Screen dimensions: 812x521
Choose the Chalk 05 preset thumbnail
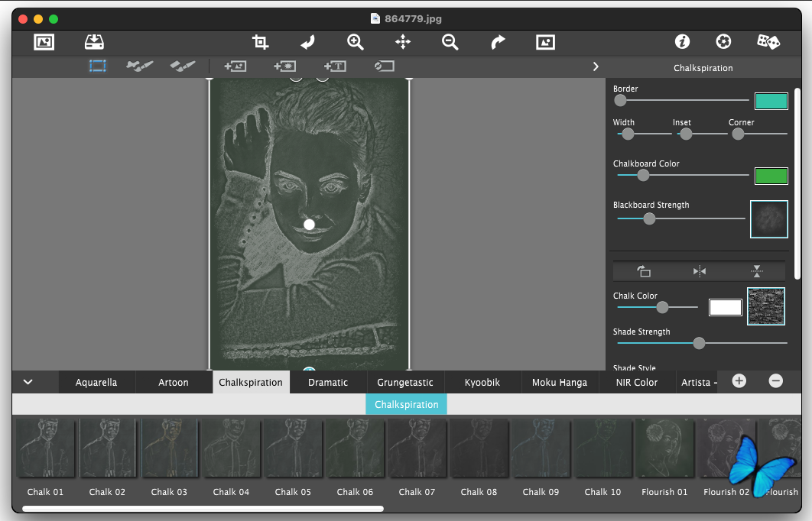coord(293,448)
